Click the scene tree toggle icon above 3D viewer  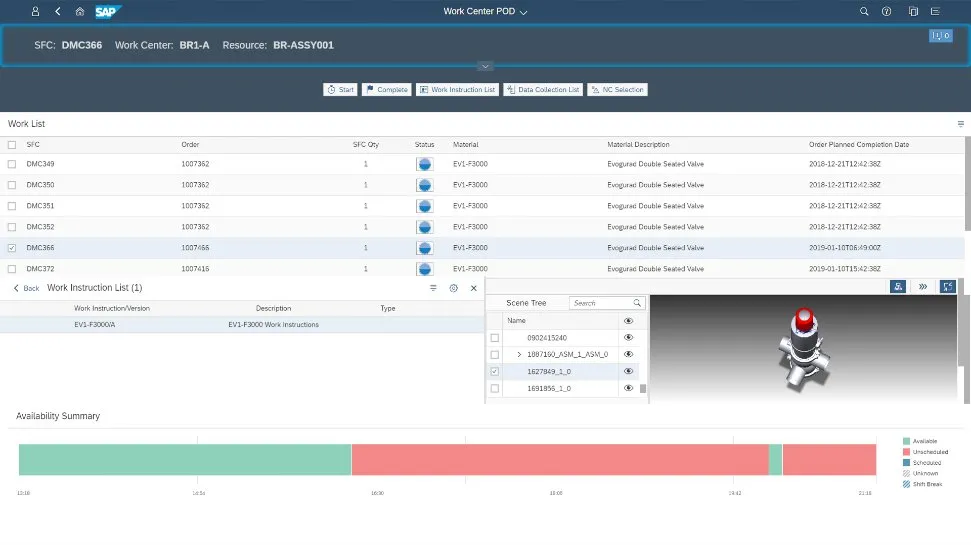[898, 286]
